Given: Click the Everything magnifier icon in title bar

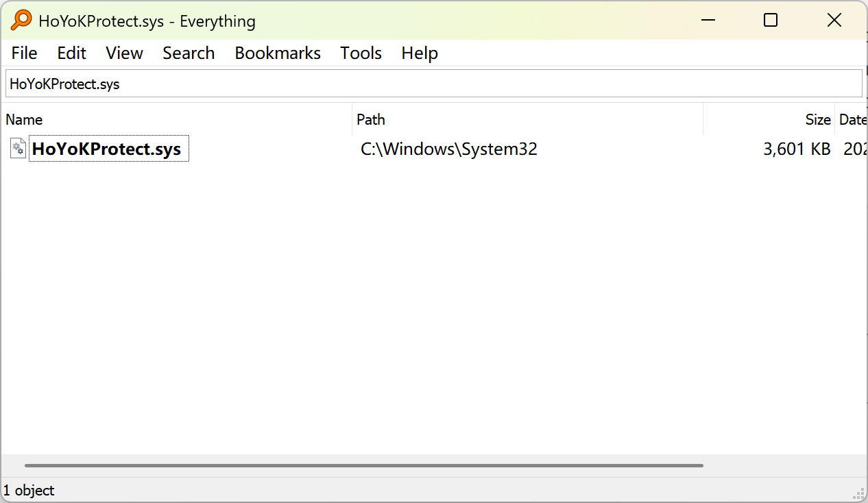Looking at the screenshot, I should (21, 21).
